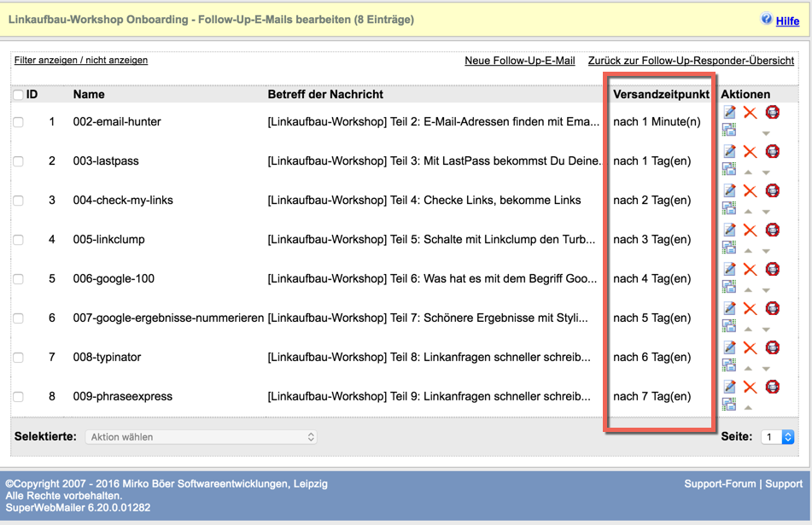Viewport: 812px width, 525px height.
Task: Click the 'SuperWebMailer 6.20.0.01282' version text
Action: tap(78, 508)
